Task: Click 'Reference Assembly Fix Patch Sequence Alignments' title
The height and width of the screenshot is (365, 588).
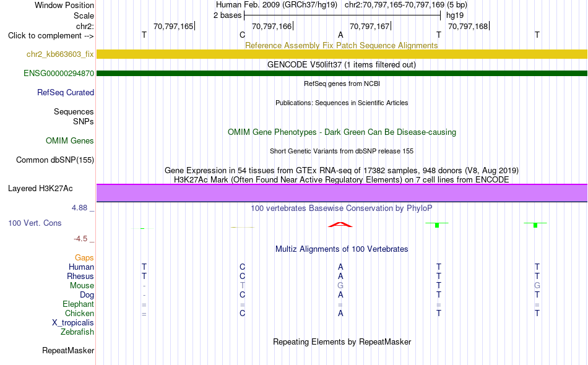Action: 341,45
